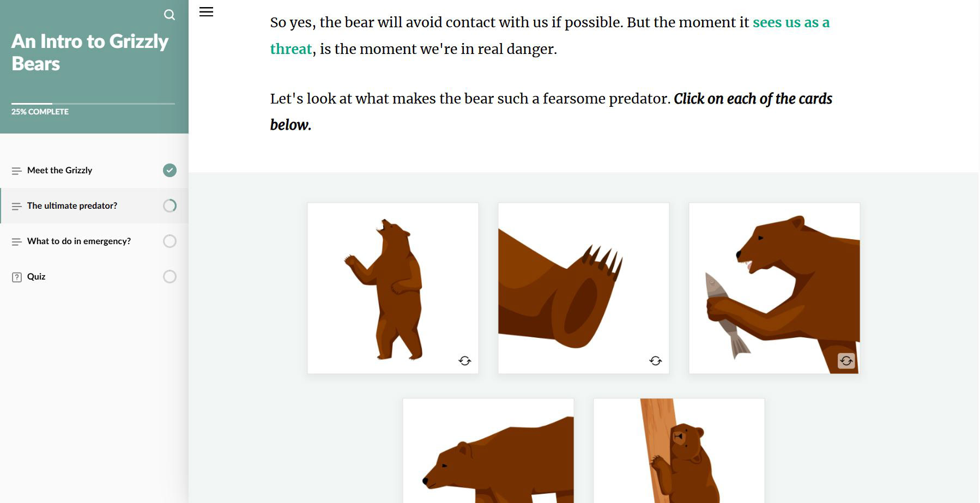Click the quiz question mark icon

[x=17, y=277]
